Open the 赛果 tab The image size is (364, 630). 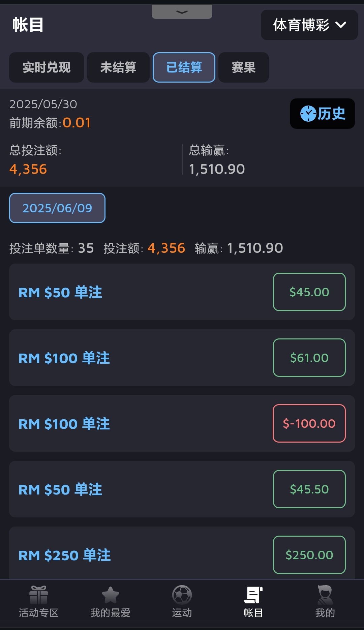click(x=244, y=67)
